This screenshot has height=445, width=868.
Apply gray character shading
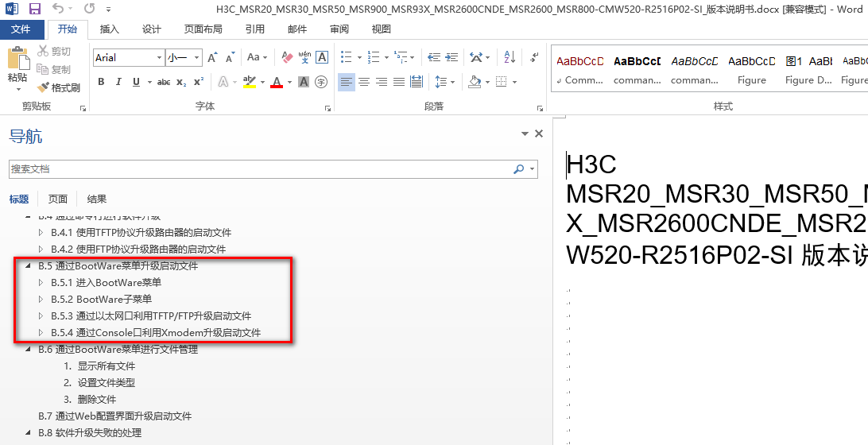tap(304, 82)
